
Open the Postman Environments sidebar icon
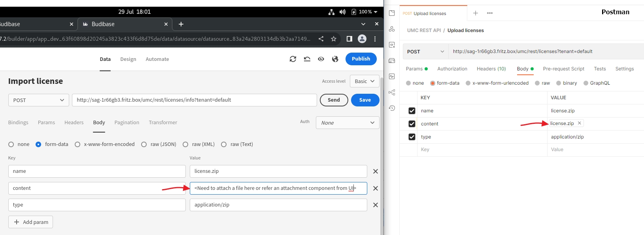pos(392,45)
